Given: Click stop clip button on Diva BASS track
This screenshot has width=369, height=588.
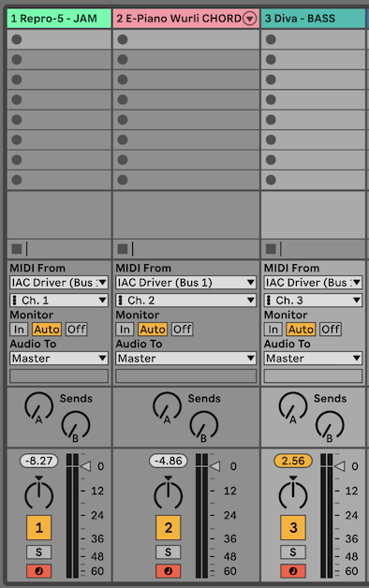Looking at the screenshot, I should click(x=271, y=249).
